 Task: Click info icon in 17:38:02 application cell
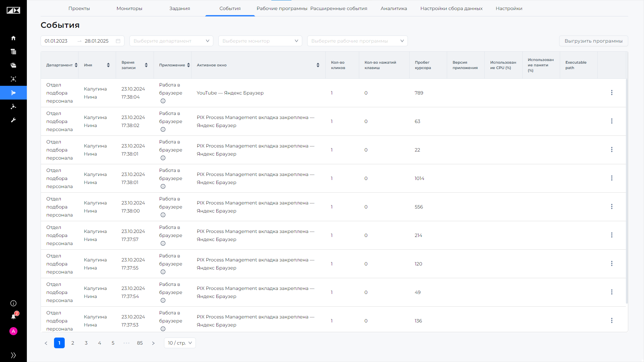(x=163, y=129)
